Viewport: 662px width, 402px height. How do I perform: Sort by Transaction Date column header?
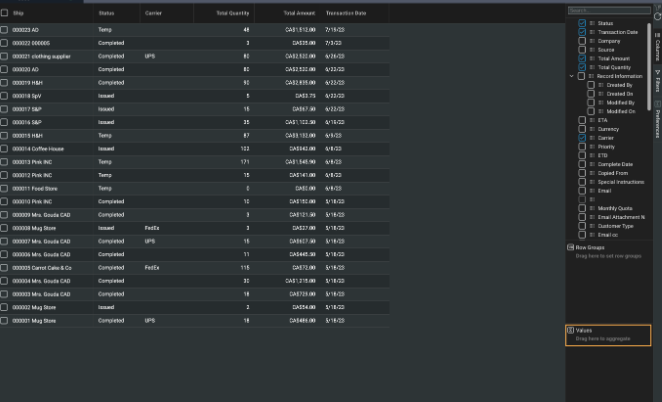(x=345, y=13)
